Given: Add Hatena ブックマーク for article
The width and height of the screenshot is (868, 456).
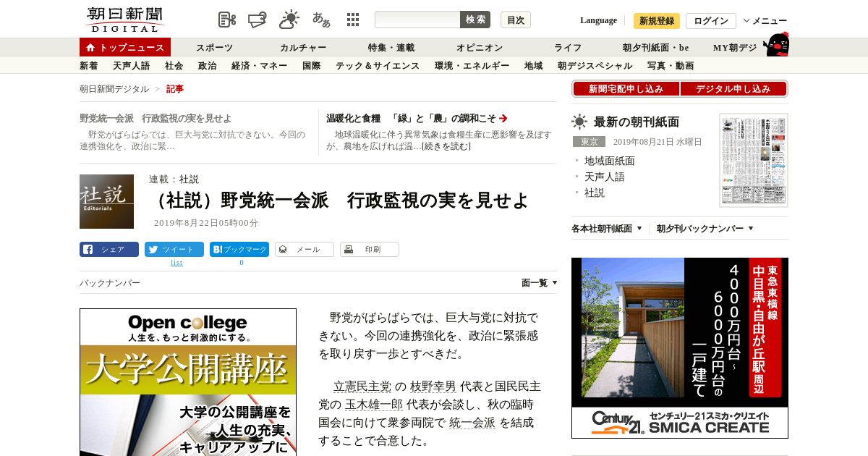Looking at the screenshot, I should [x=239, y=249].
